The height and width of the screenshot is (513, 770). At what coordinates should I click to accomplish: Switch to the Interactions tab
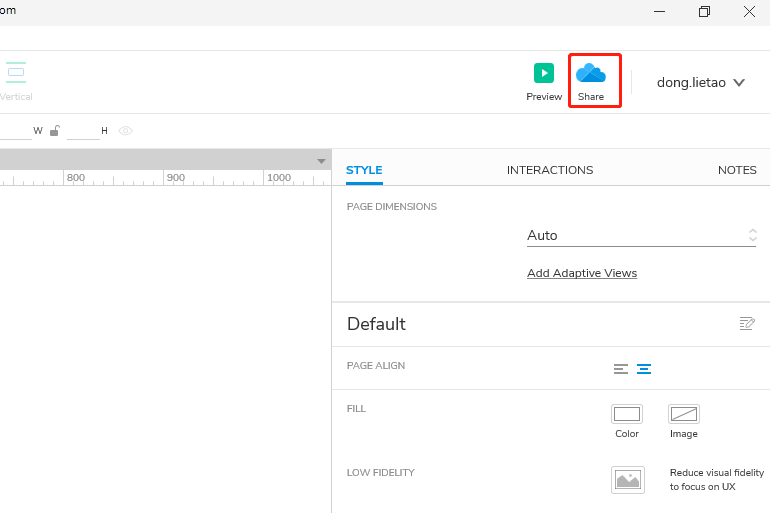(550, 170)
